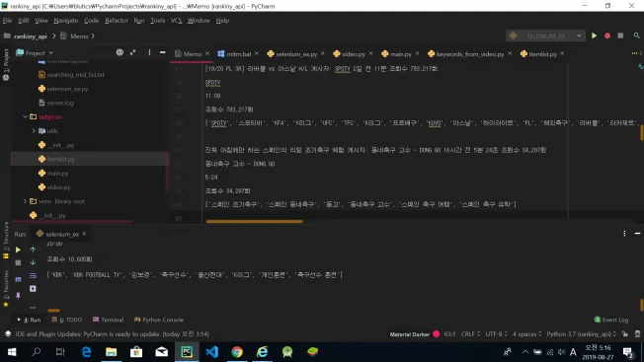Select server.log in the Project tree
This screenshot has width=644, height=362.
[60, 103]
